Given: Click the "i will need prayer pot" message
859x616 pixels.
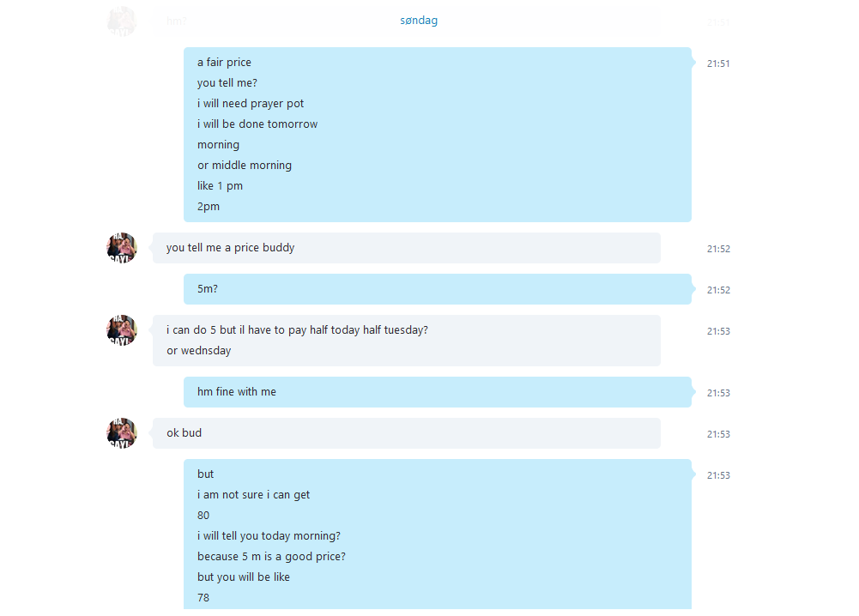Looking at the screenshot, I should [251, 104].
